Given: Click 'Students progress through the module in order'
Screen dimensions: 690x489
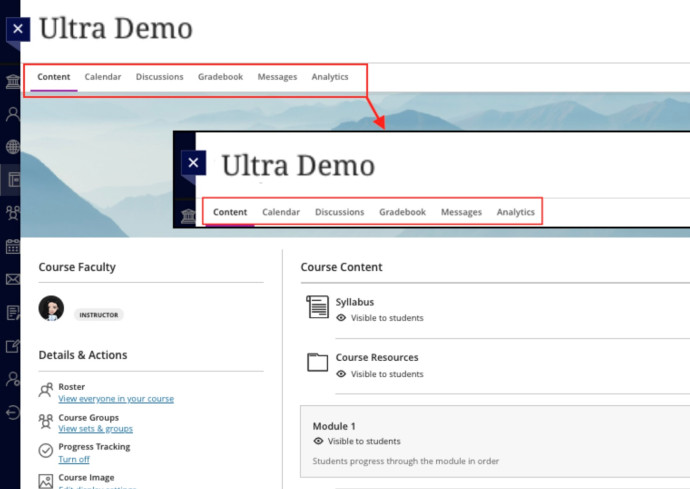Looking at the screenshot, I should (x=406, y=461).
